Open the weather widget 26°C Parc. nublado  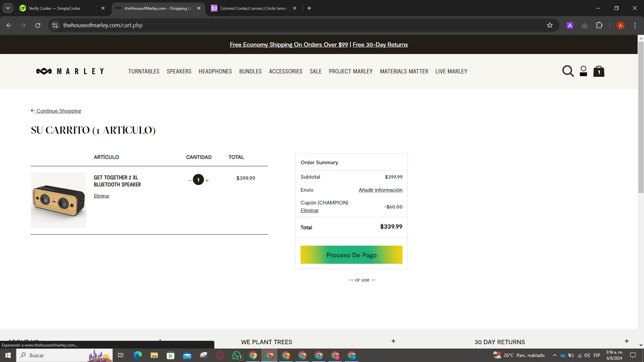click(x=519, y=355)
